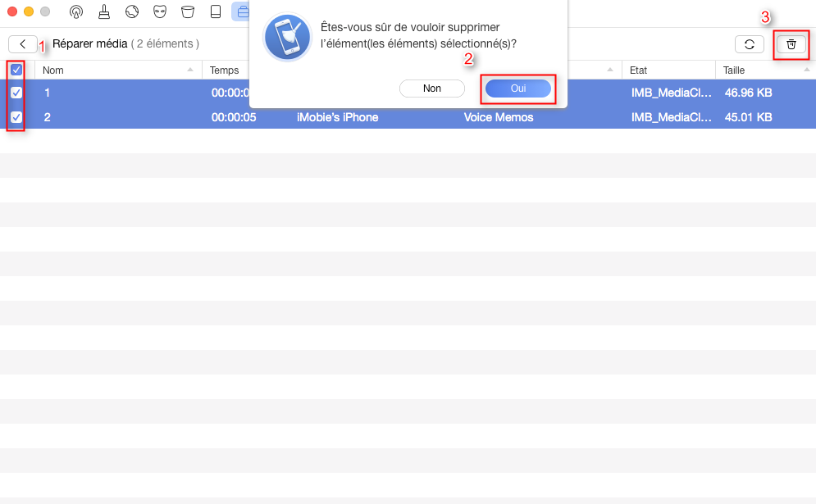Viewport: 816px width, 504px height.
Task: Select row name 2
Action: pyautogui.click(x=47, y=117)
